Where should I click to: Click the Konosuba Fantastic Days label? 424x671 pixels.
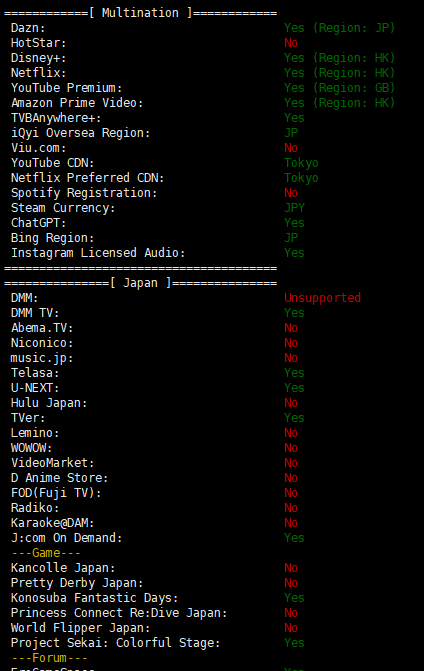pos(95,598)
